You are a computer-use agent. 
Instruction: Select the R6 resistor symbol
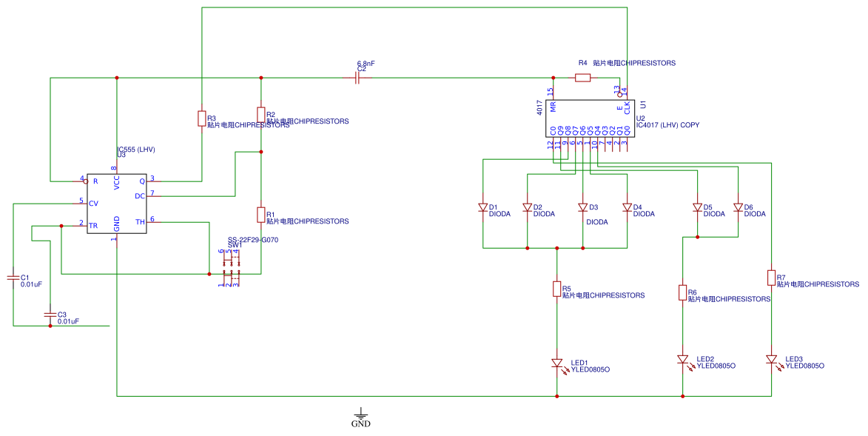682,292
